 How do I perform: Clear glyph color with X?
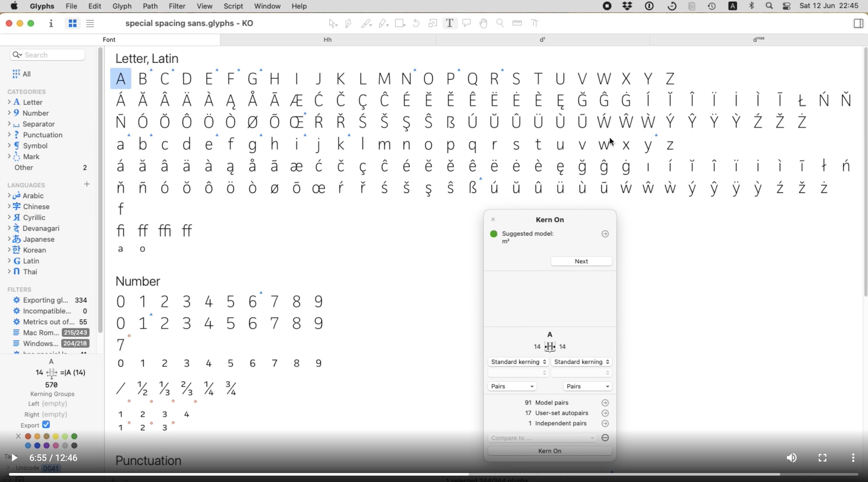pos(18,437)
